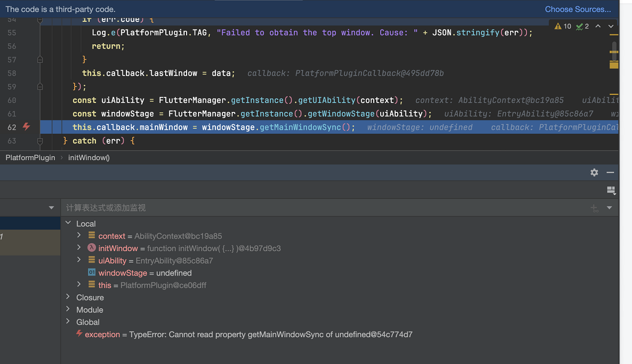This screenshot has width=632, height=364.
Task: Expand the uiAbility variable node
Action: (x=79, y=261)
